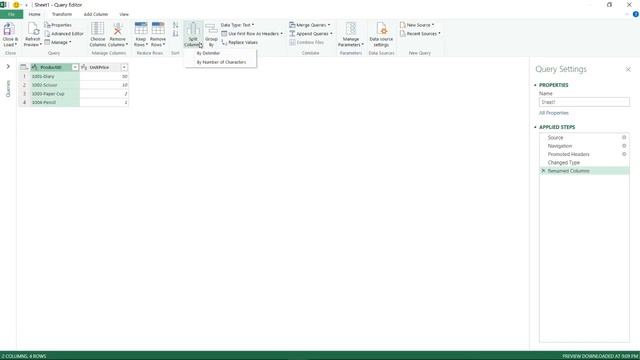Switch to the Add Column tab

tap(96, 14)
